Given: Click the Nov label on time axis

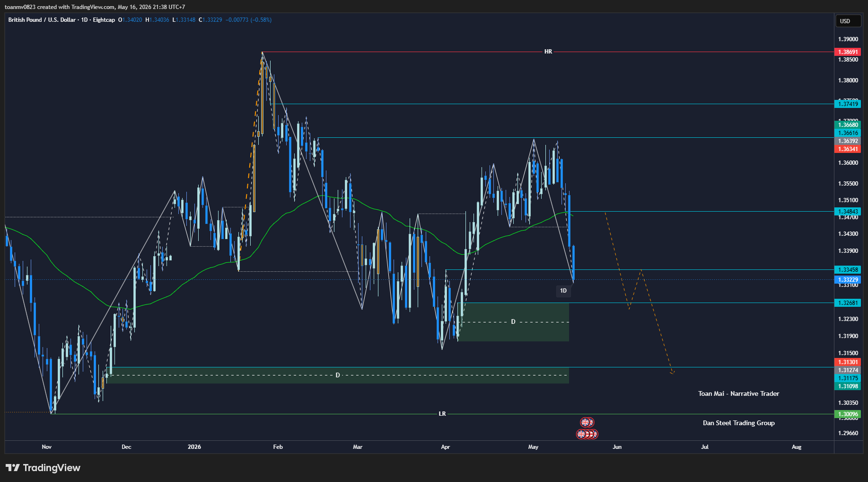Looking at the screenshot, I should [x=46, y=447].
